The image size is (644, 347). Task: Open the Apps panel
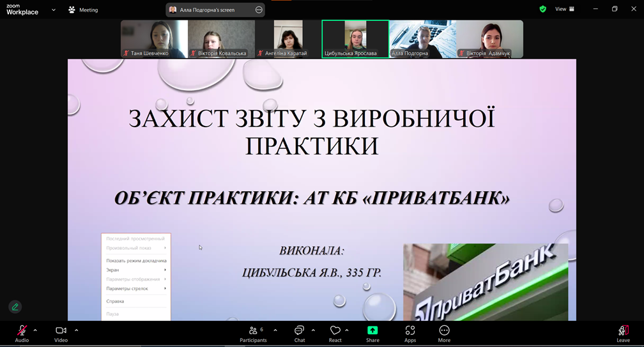(x=410, y=331)
